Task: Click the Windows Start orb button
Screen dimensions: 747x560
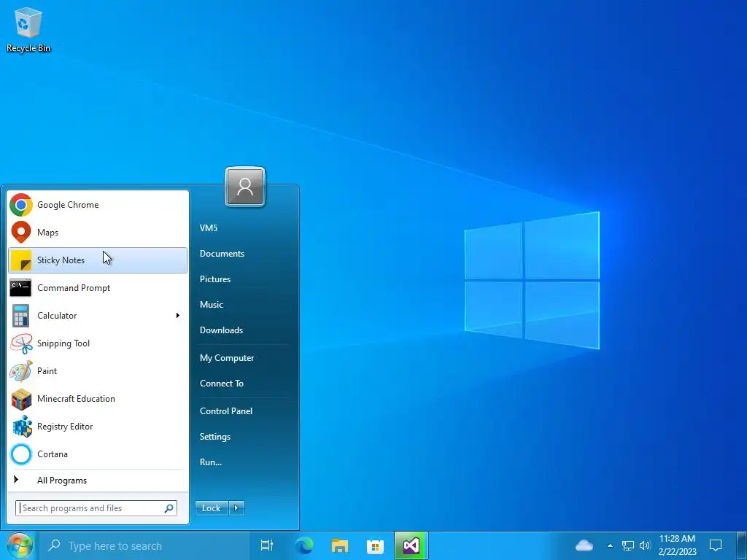Action: point(20,545)
